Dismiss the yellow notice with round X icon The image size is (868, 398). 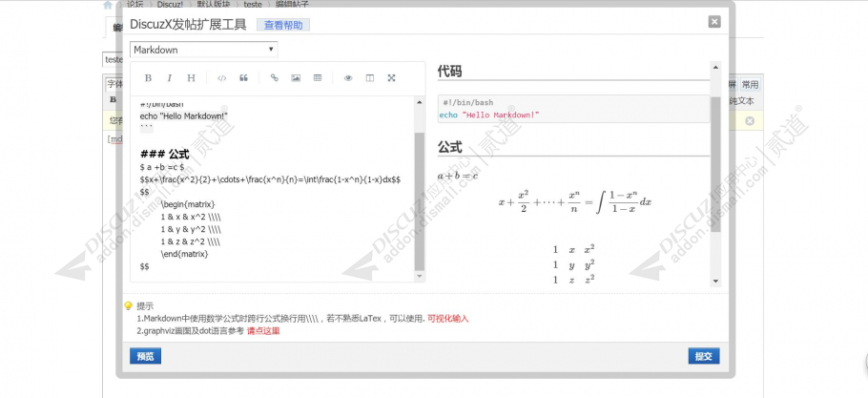750,120
